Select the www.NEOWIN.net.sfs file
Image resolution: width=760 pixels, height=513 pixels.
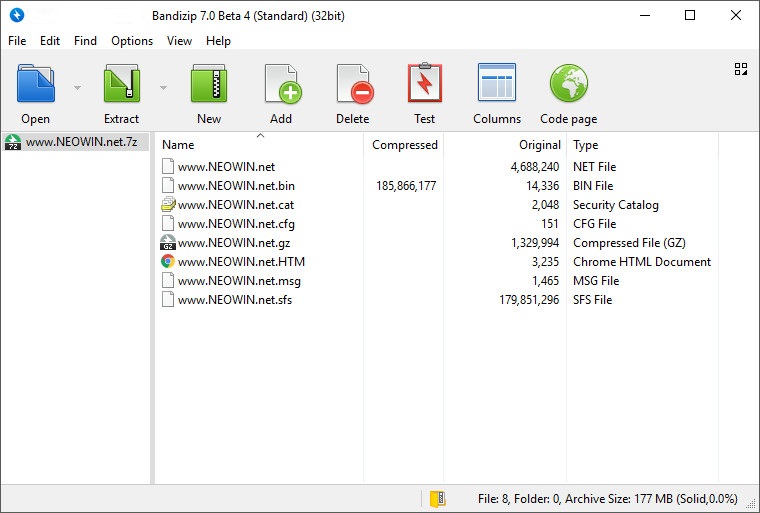(x=235, y=300)
